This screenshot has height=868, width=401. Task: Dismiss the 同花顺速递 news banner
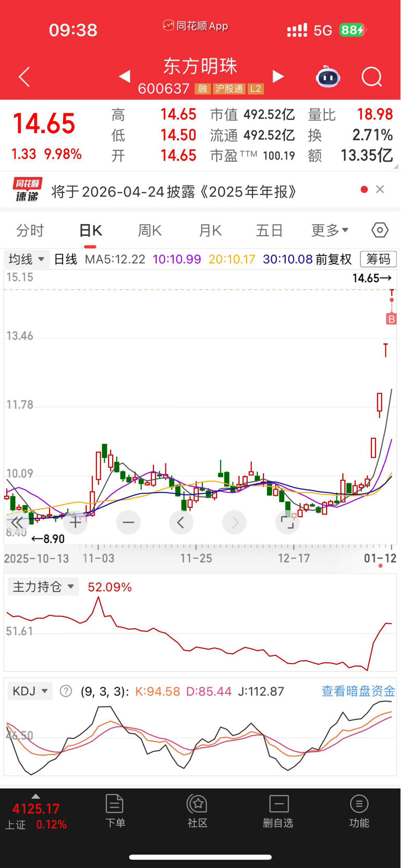pyautogui.click(x=380, y=189)
